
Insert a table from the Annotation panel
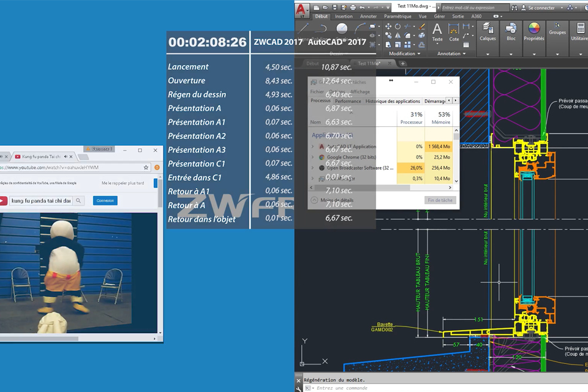coord(466,45)
